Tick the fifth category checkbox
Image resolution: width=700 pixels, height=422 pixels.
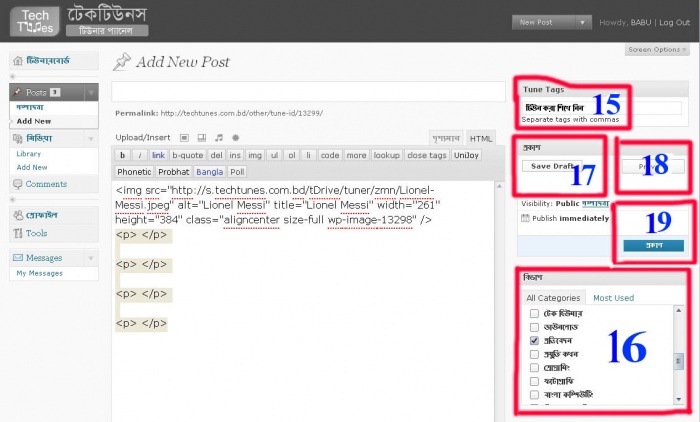(534, 368)
